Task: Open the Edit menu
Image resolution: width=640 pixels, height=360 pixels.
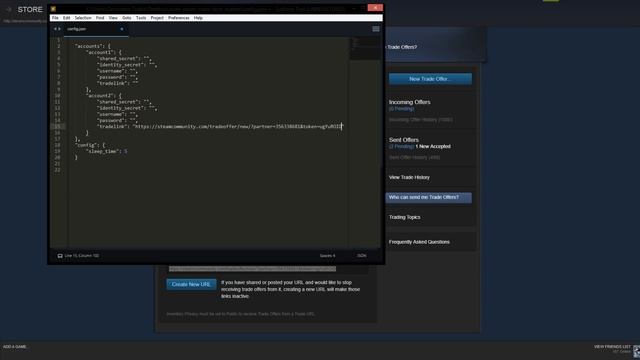Action: [67, 18]
